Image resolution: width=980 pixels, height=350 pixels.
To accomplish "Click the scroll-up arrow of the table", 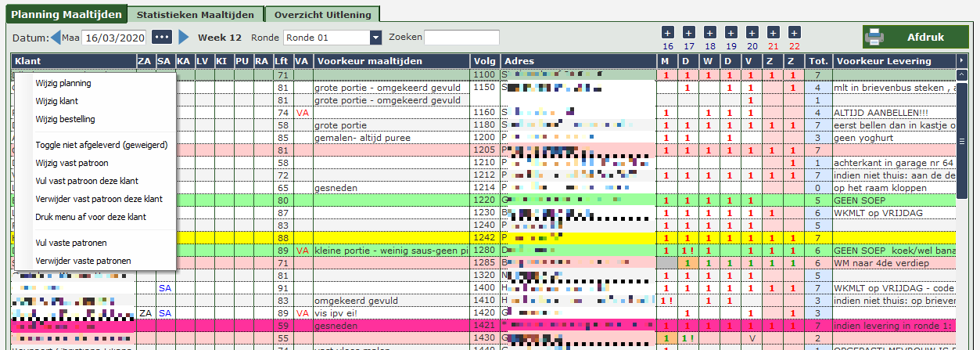I will click(x=962, y=75).
